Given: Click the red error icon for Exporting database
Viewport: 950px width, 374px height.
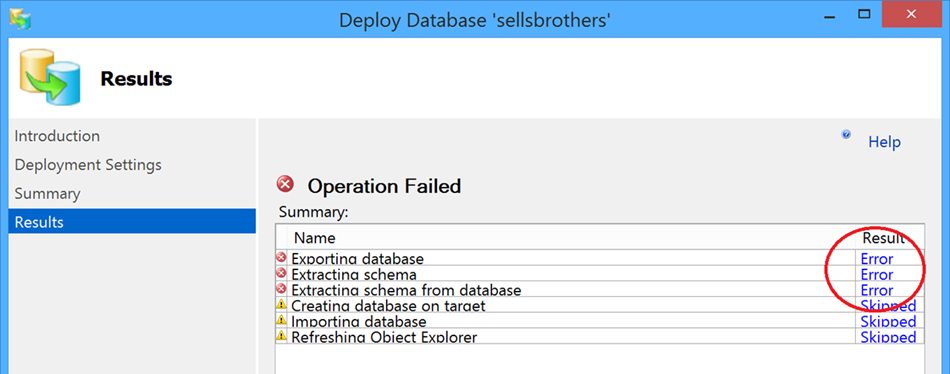Looking at the screenshot, I should pos(281,257).
